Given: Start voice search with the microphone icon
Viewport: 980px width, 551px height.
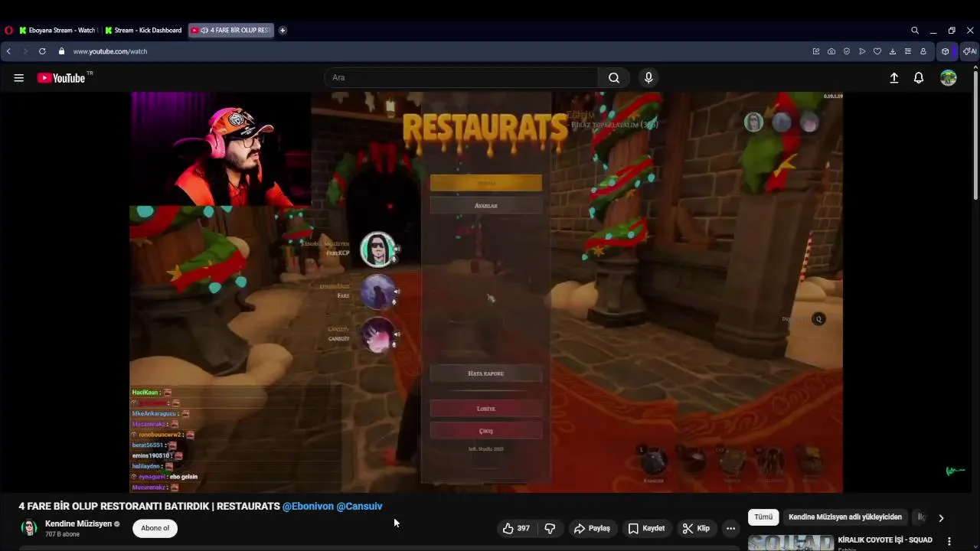Looking at the screenshot, I should pyautogui.click(x=648, y=77).
